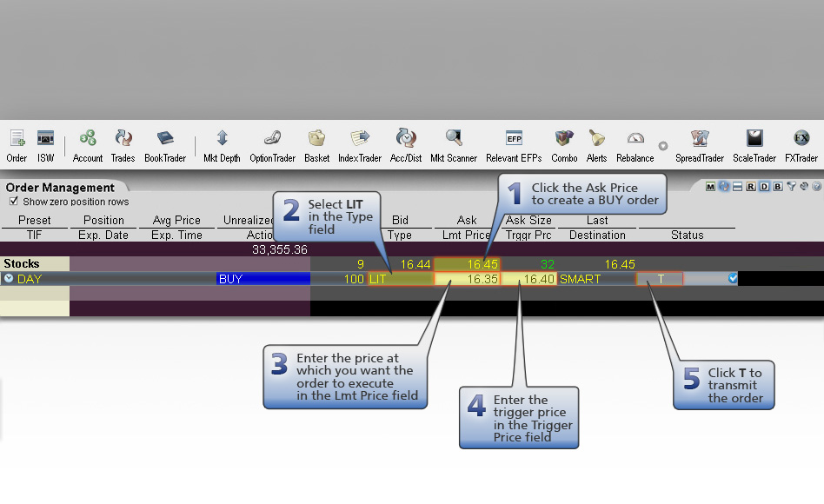Click the Status column header

pos(687,235)
